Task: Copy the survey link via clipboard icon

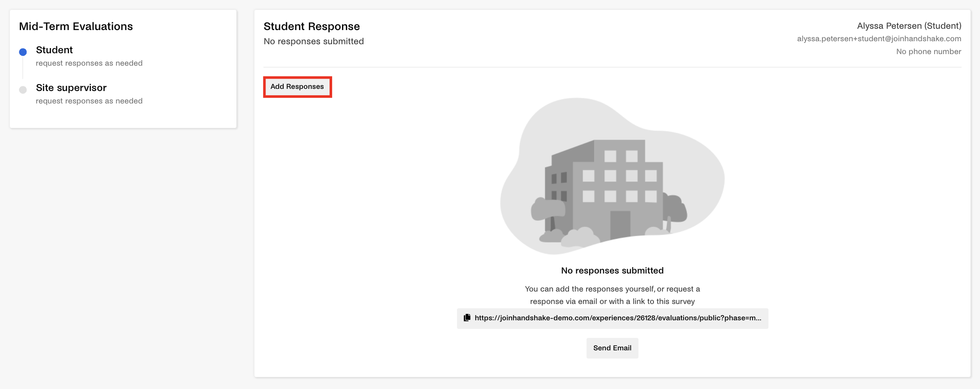Action: click(x=467, y=318)
